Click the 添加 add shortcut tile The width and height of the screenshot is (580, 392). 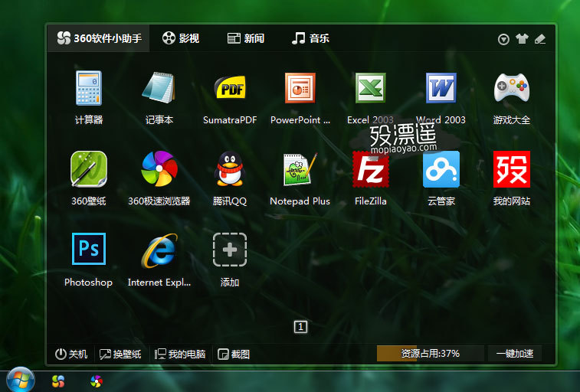click(230, 250)
